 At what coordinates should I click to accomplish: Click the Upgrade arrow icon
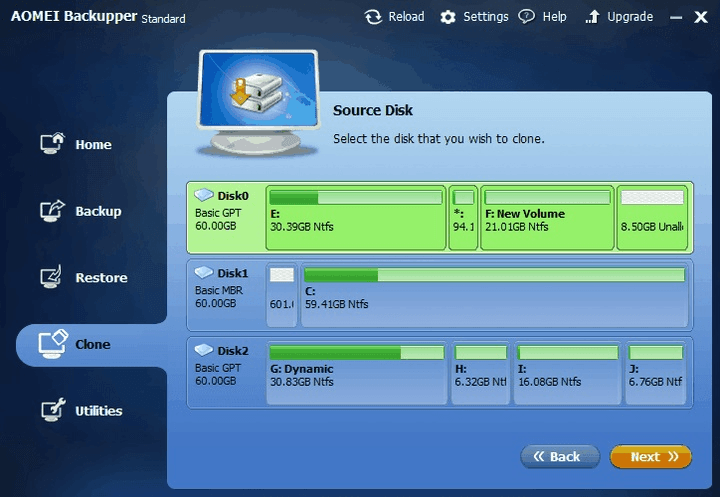click(592, 17)
